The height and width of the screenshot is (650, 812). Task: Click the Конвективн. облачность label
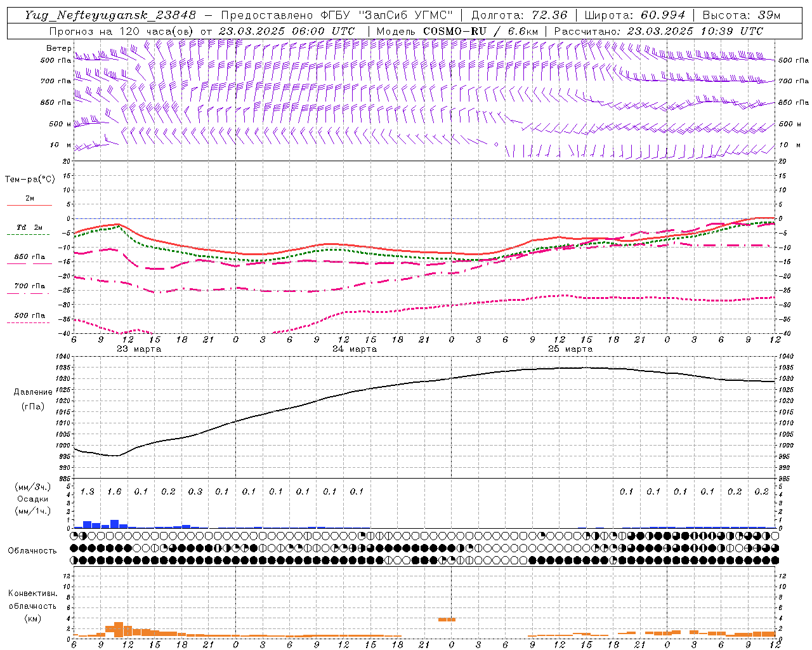pyautogui.click(x=32, y=606)
